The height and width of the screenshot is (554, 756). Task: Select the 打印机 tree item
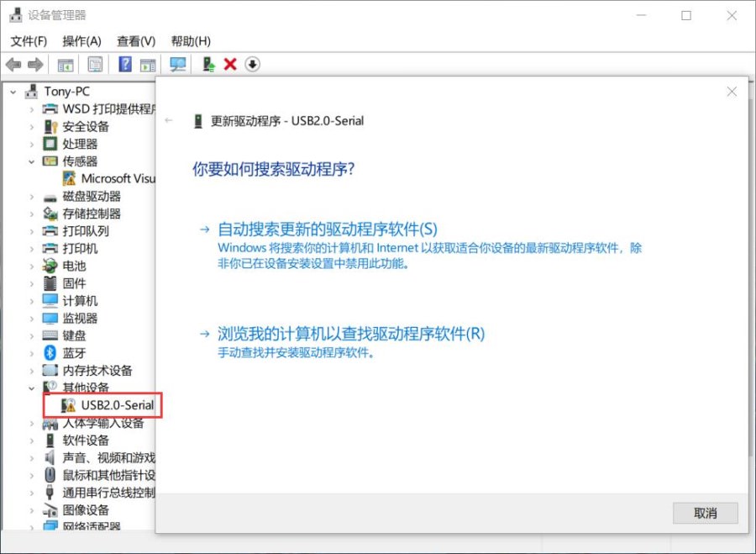pos(80,249)
